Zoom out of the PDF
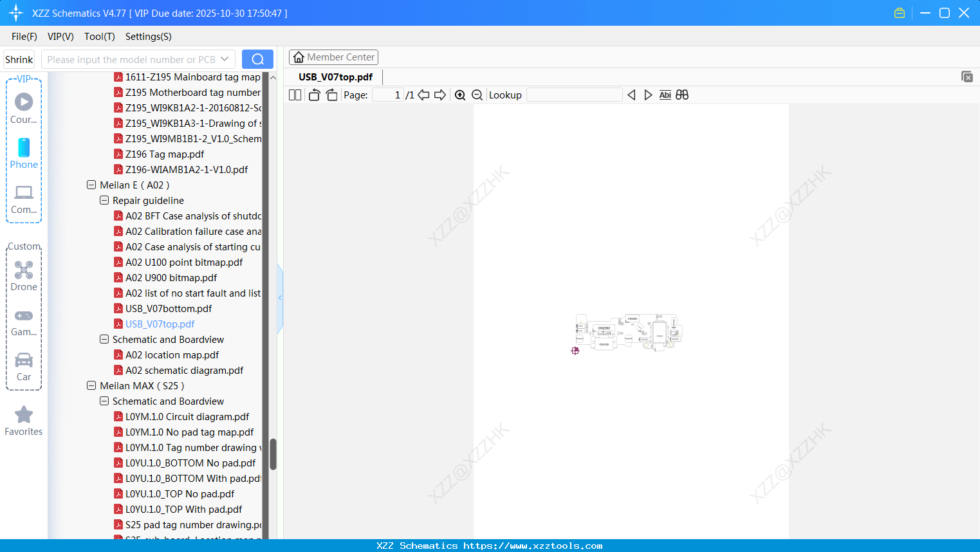 click(x=477, y=95)
